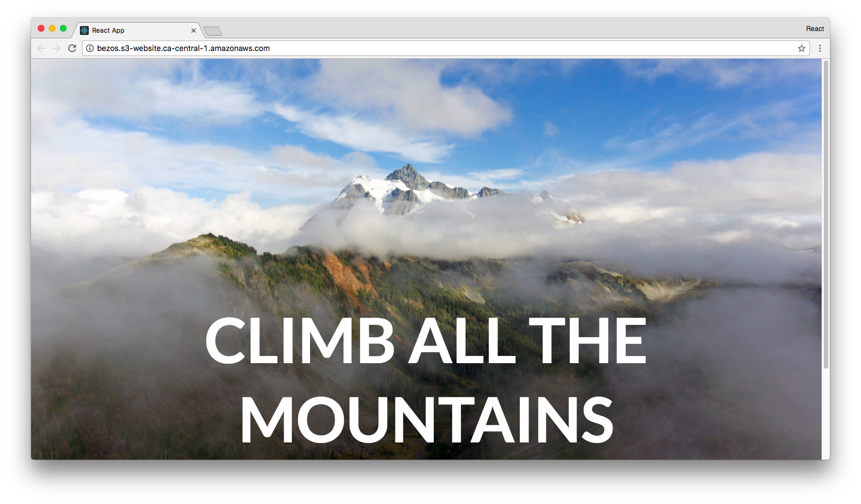
Task: Go back using the browser back arrow
Action: 41,48
